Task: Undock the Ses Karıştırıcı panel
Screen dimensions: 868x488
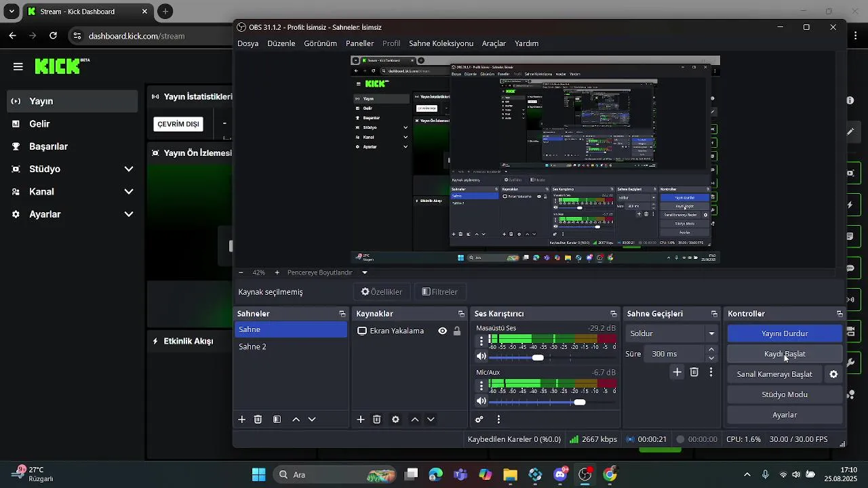Action: tap(613, 314)
